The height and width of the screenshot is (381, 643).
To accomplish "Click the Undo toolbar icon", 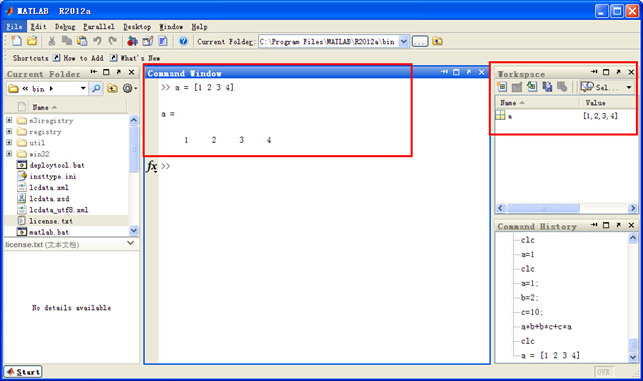I will (97, 41).
